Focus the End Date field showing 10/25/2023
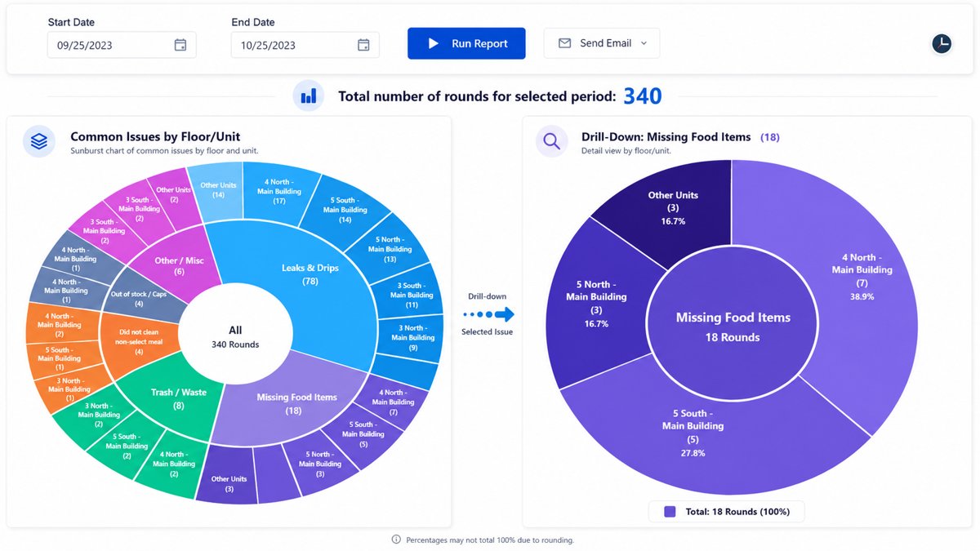Screen dimensions: 980x551 [305, 45]
